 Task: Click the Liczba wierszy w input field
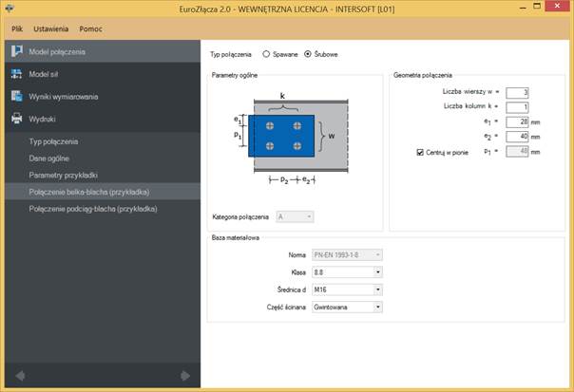(517, 92)
